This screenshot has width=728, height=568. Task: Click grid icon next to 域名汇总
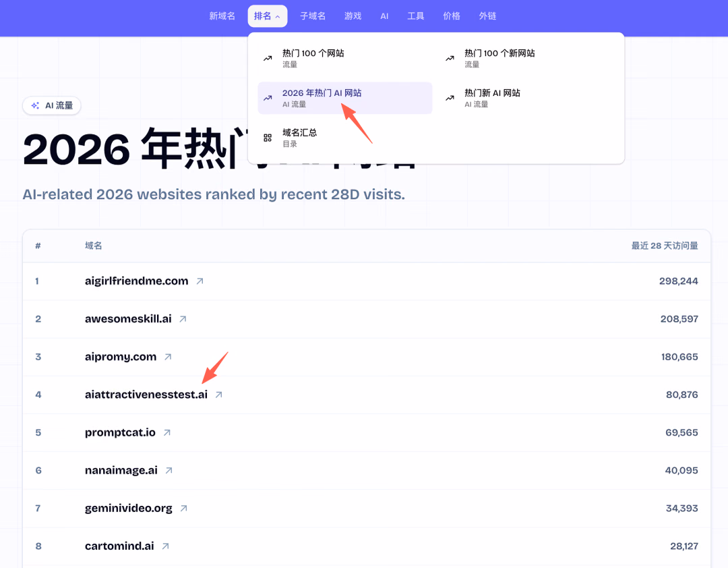click(x=268, y=138)
